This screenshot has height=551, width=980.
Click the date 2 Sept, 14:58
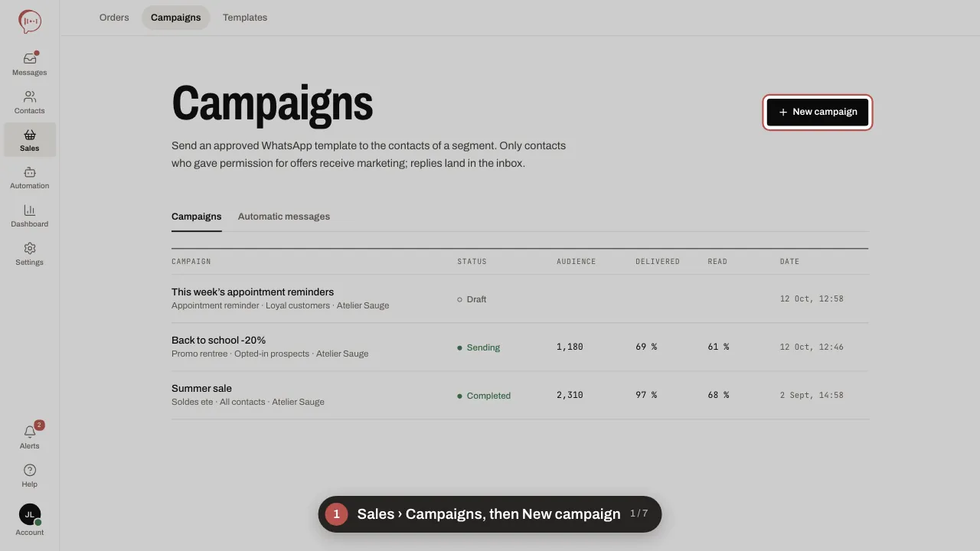tap(812, 395)
